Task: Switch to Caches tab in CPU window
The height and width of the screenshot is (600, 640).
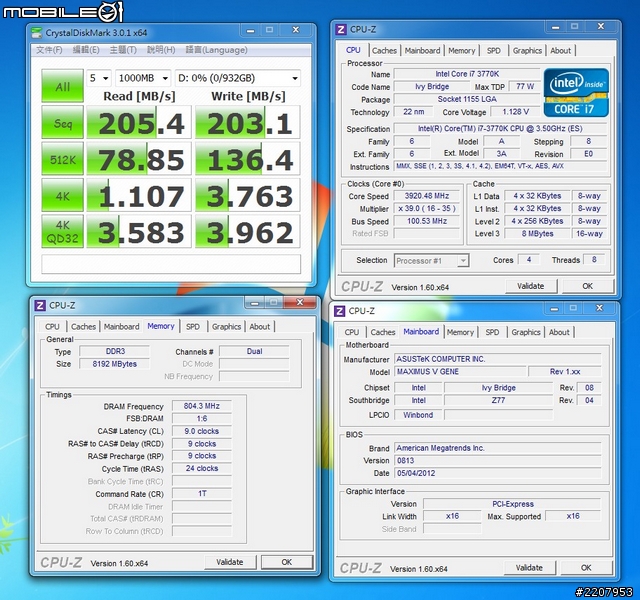Action: (x=384, y=51)
